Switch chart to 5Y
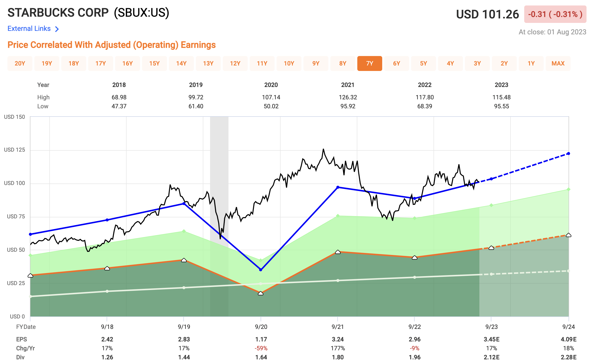Image resolution: width=591 pixels, height=364 pixels. [424, 63]
